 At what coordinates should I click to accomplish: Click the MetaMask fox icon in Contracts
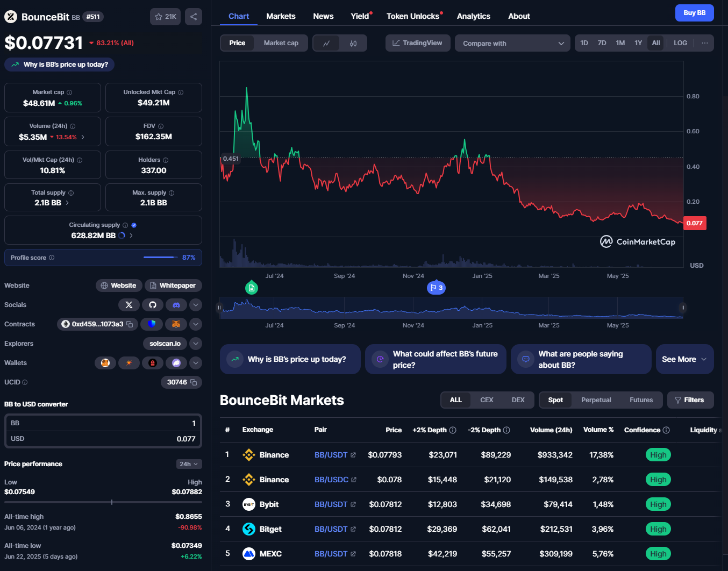tap(176, 324)
